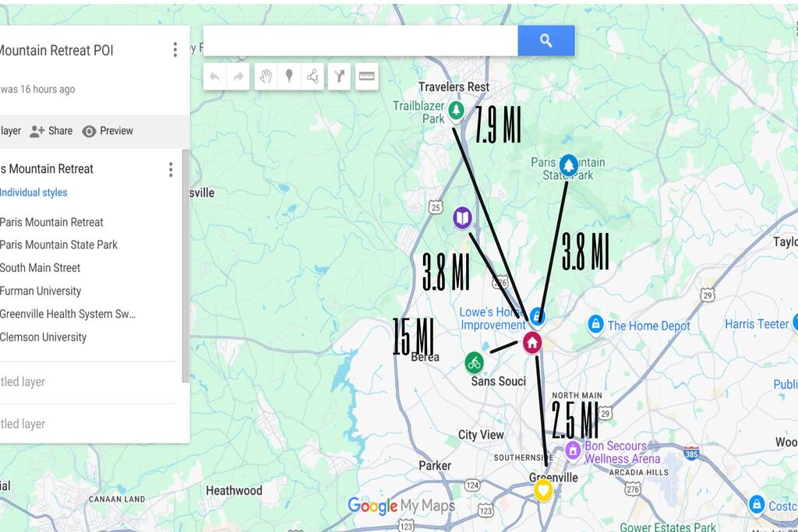Click the Share button
Image resolution: width=798 pixels, height=532 pixels.
click(51, 131)
